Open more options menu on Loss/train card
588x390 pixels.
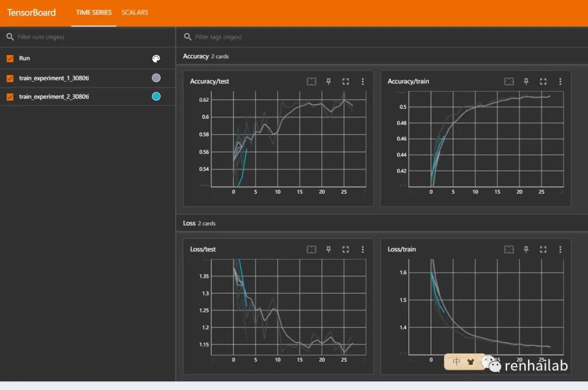click(x=560, y=249)
